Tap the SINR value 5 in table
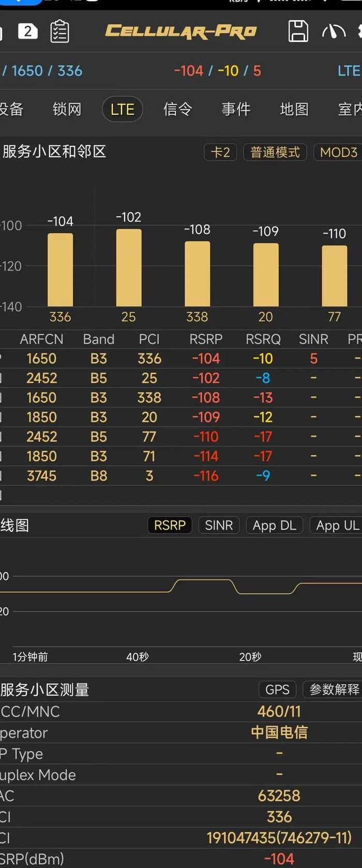This screenshot has height=868, width=362. (x=313, y=358)
